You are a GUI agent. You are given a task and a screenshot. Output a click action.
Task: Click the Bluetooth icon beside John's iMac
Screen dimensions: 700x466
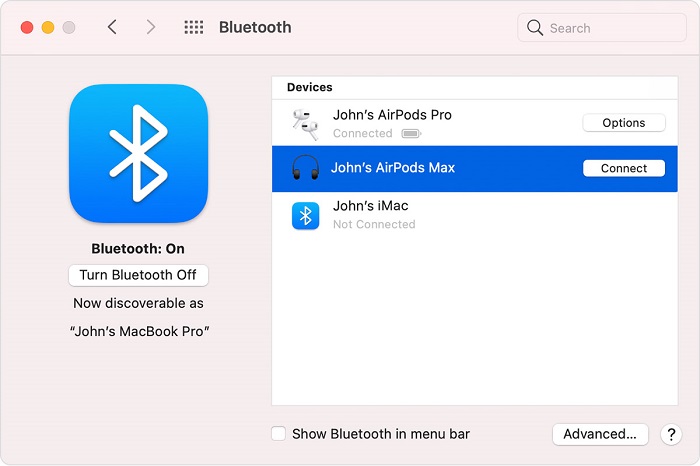click(x=305, y=215)
